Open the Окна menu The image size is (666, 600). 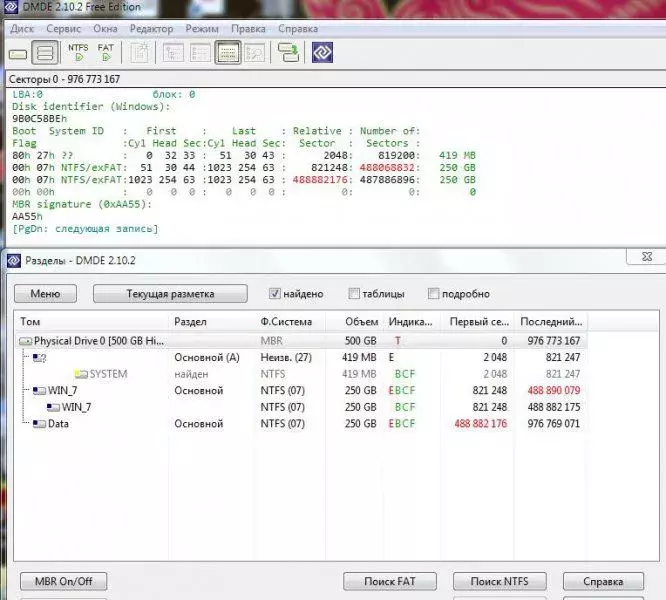105,29
